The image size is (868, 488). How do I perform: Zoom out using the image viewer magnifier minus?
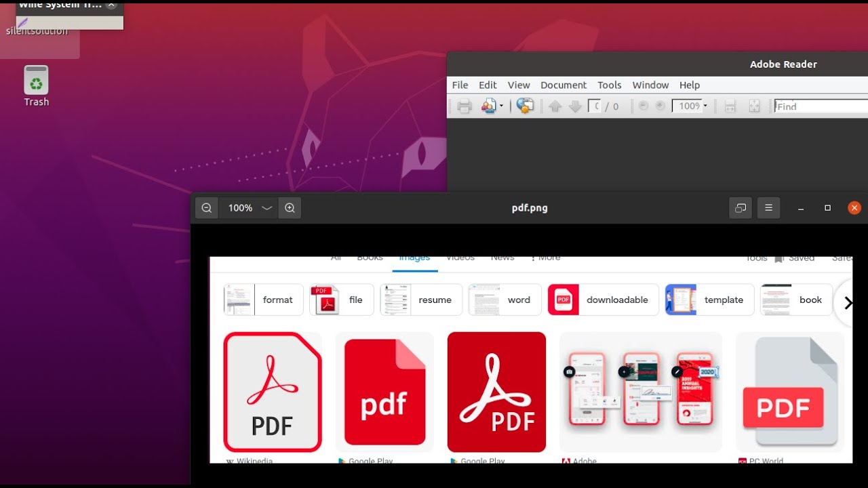click(x=207, y=208)
